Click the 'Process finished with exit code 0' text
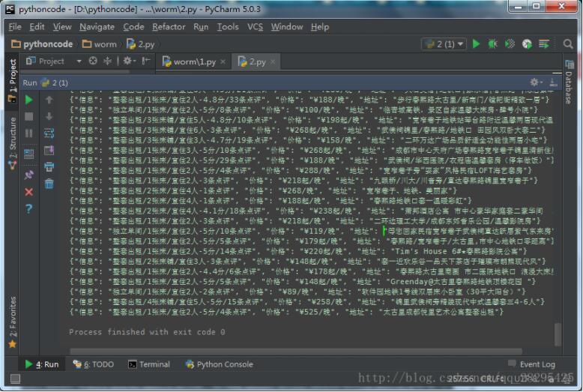583x392 pixels. click(x=147, y=332)
